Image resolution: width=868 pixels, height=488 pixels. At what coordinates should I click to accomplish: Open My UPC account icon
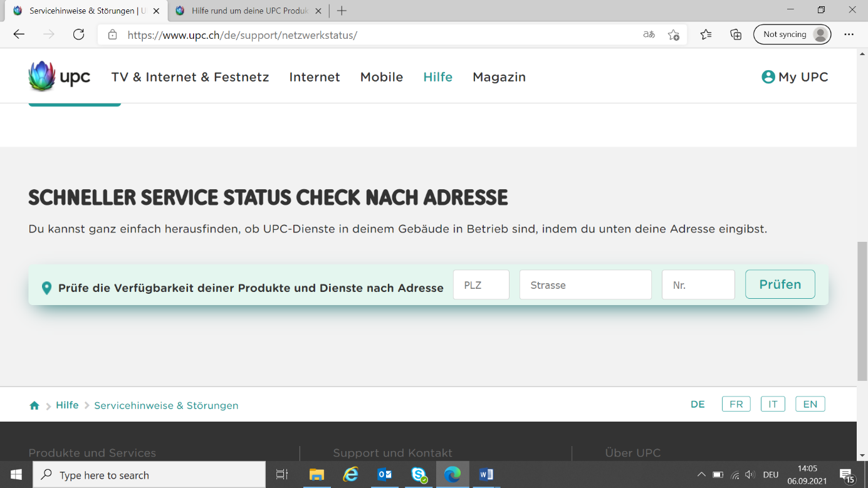pyautogui.click(x=768, y=77)
